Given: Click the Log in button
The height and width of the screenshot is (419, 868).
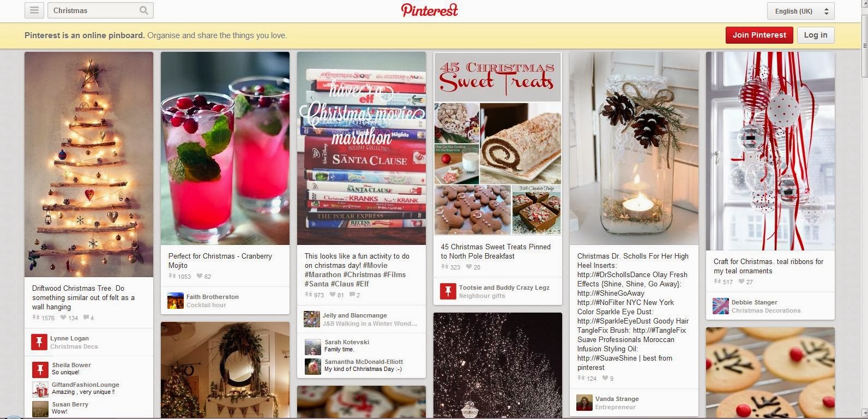Looking at the screenshot, I should [x=816, y=35].
